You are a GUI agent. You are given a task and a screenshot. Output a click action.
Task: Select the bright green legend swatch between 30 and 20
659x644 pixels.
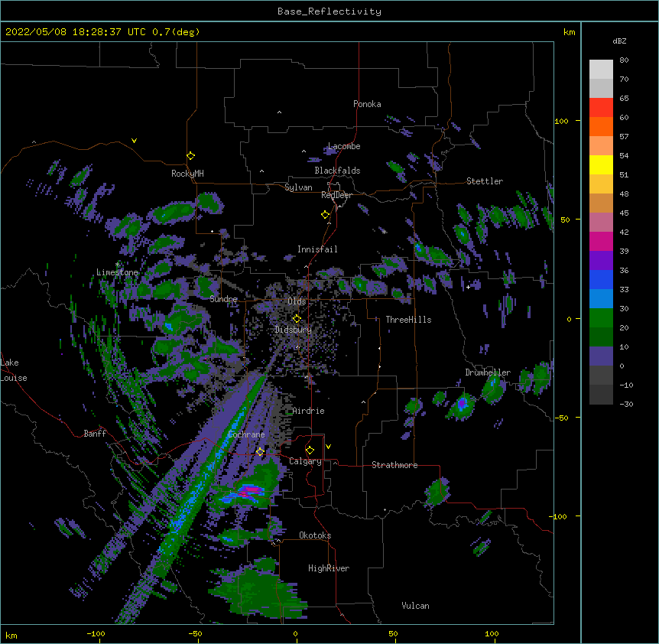tap(601, 318)
